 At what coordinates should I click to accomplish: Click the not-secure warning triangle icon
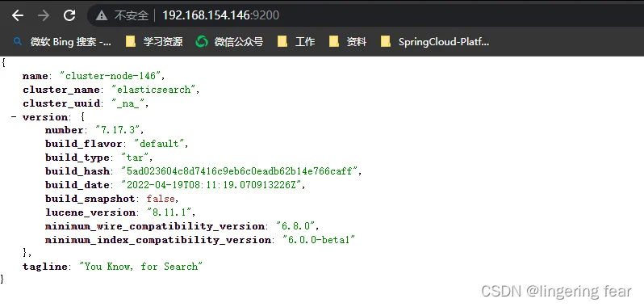tap(102, 15)
